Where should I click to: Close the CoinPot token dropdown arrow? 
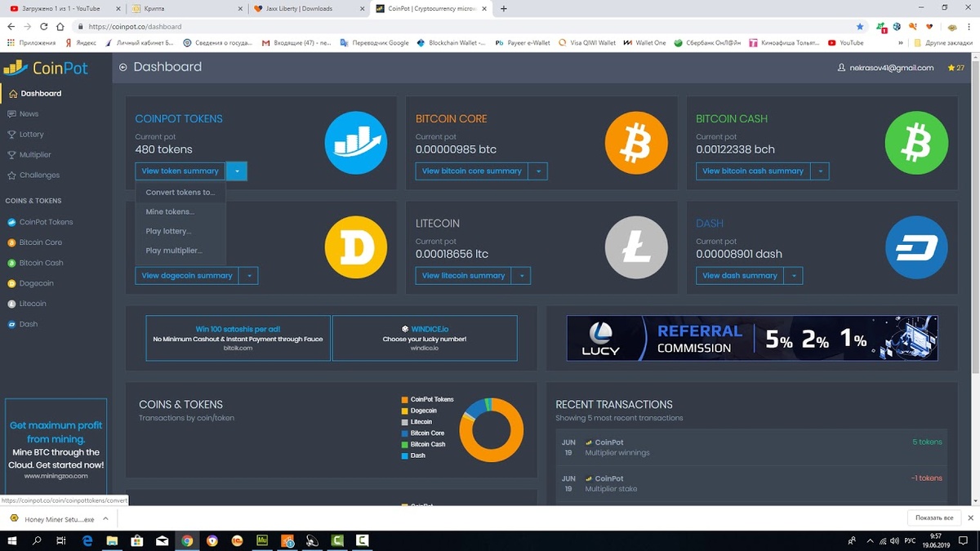pos(237,171)
